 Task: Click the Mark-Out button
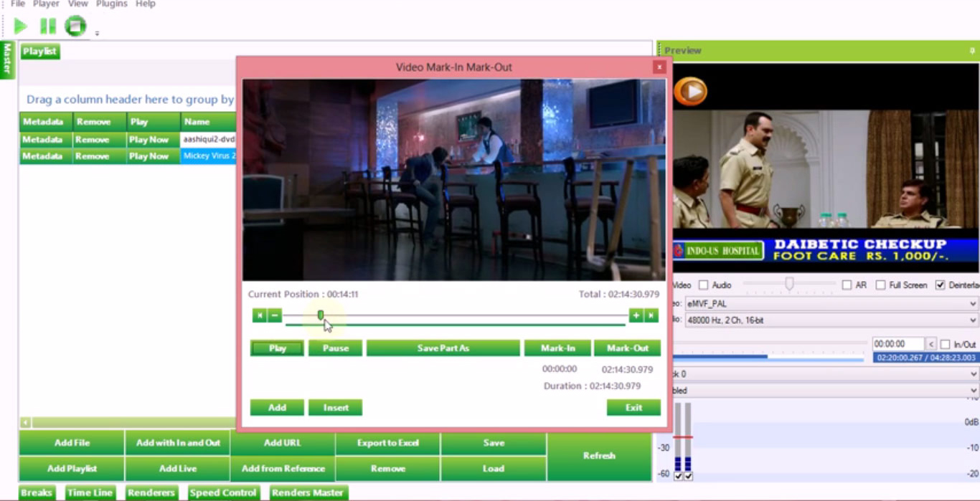[x=628, y=348]
